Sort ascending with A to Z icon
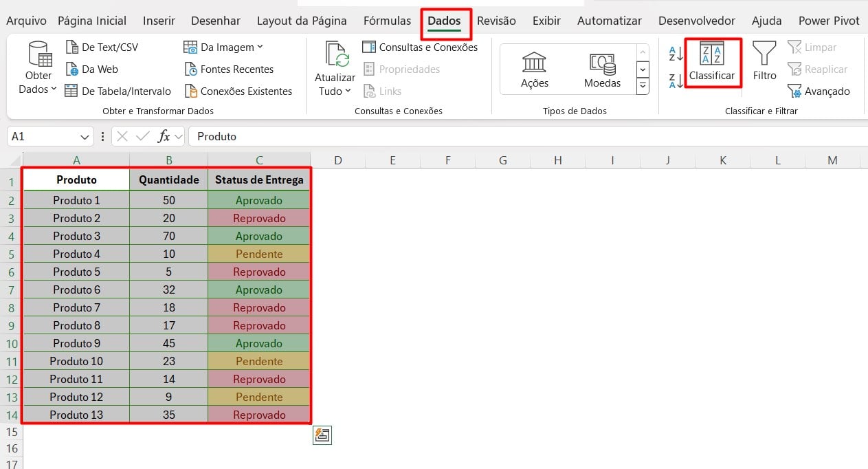 pos(676,53)
